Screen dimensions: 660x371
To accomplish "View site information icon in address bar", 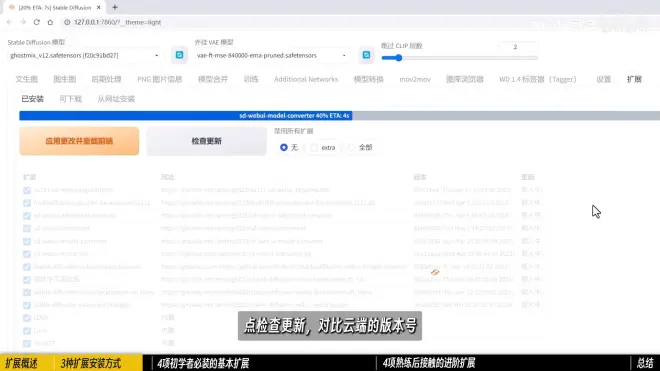I will pyautogui.click(x=67, y=22).
